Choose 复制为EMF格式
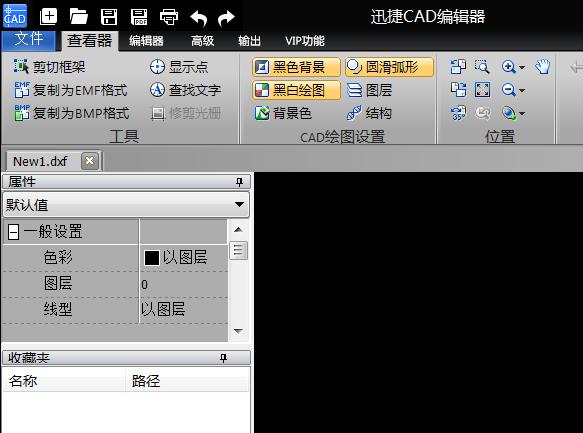This screenshot has width=583, height=433. [71, 90]
